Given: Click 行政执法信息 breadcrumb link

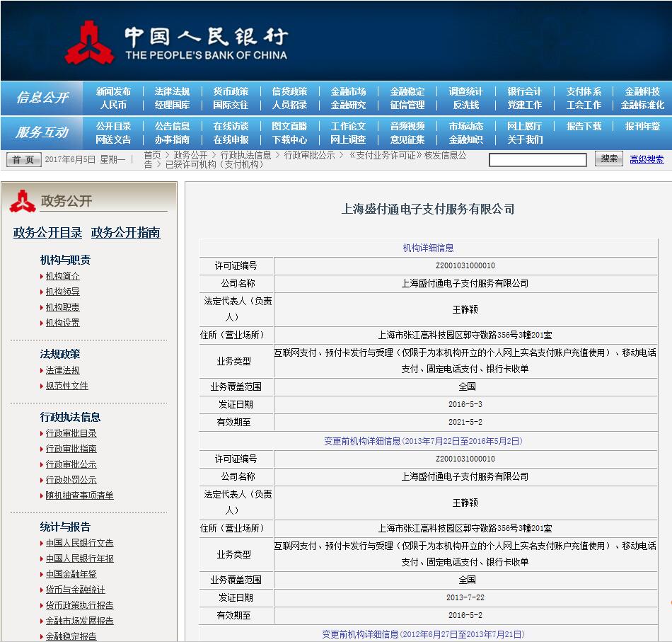Looking at the screenshot, I should (x=245, y=155).
